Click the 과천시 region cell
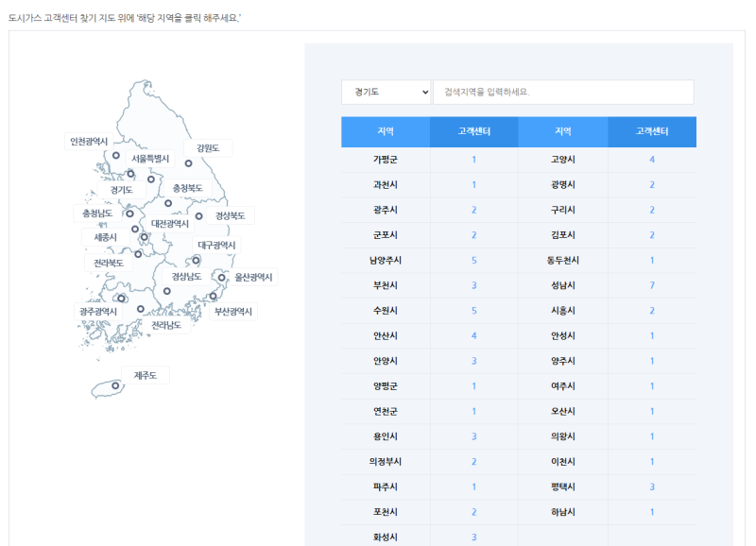This screenshot has width=756, height=546. coord(386,184)
